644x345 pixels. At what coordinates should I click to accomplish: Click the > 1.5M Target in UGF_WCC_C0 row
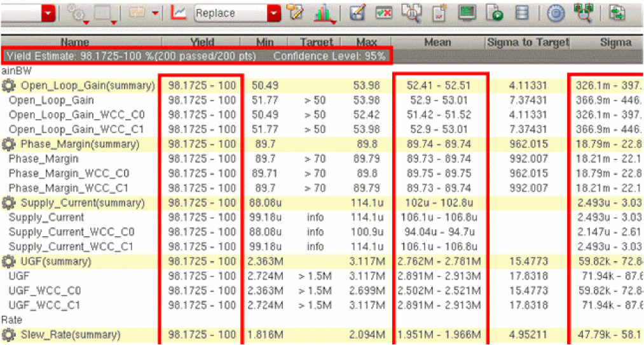(315, 291)
